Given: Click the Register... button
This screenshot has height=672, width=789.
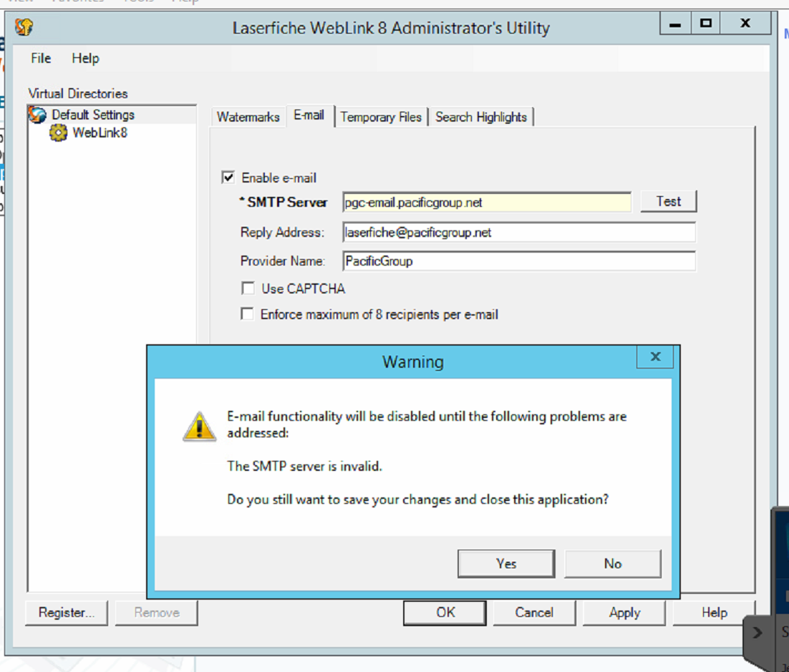Looking at the screenshot, I should pos(67,613).
